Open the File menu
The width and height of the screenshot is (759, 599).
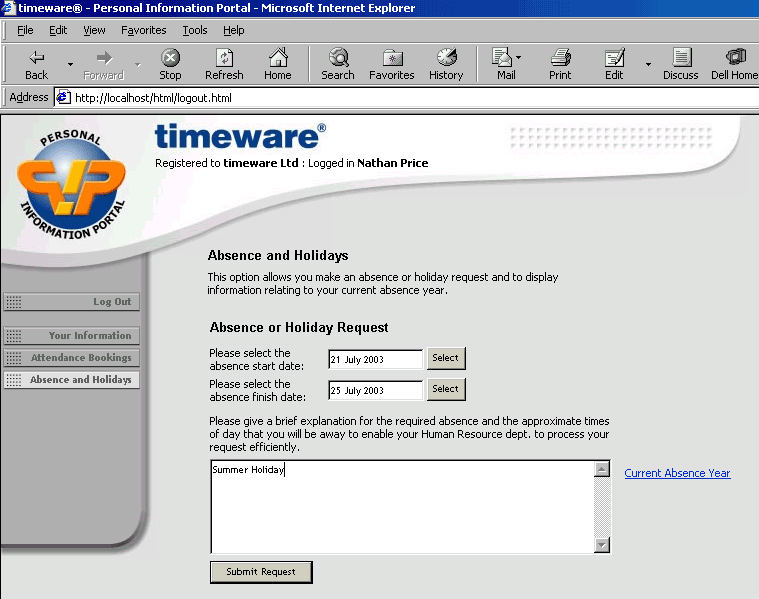(x=25, y=30)
